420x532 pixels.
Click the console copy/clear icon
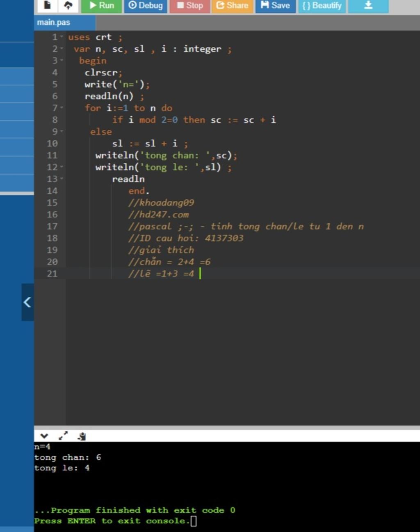[82, 436]
